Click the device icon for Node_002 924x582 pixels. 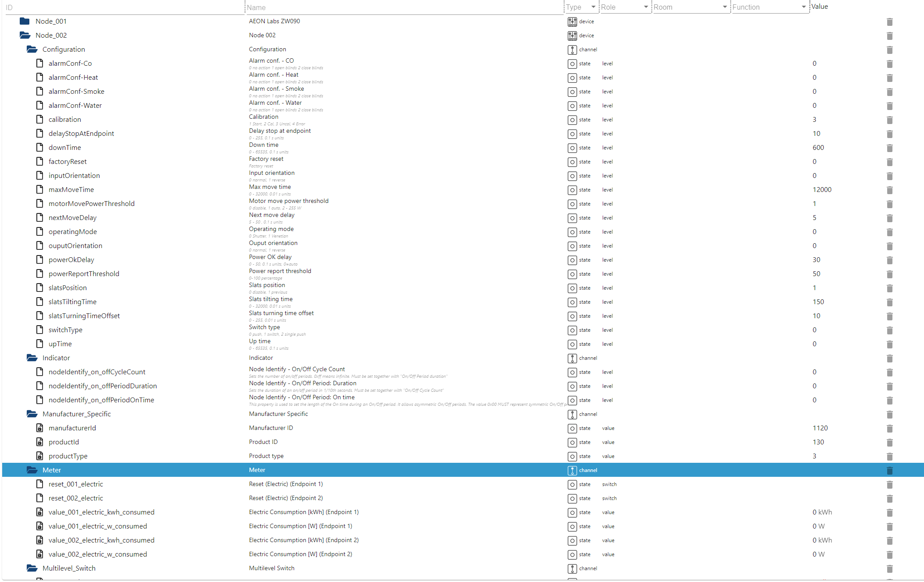[x=572, y=35]
